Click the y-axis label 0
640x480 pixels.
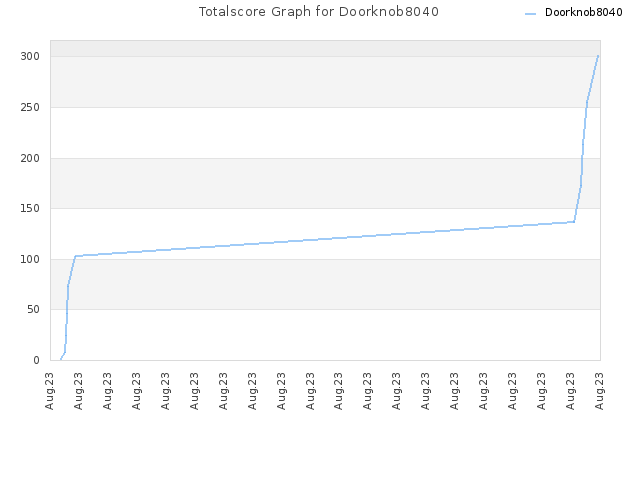click(37, 360)
